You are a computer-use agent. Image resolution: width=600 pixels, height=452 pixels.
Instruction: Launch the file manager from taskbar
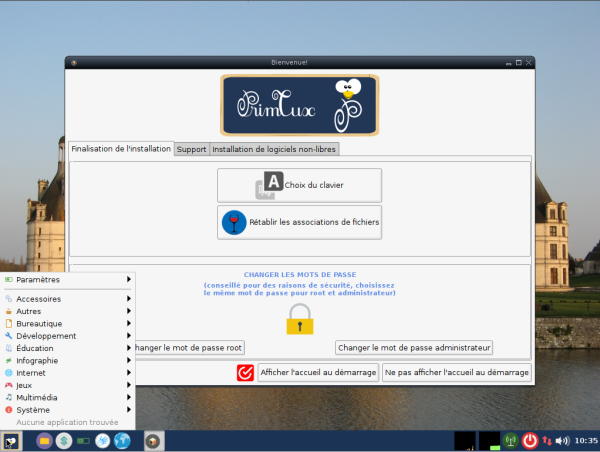[44, 441]
